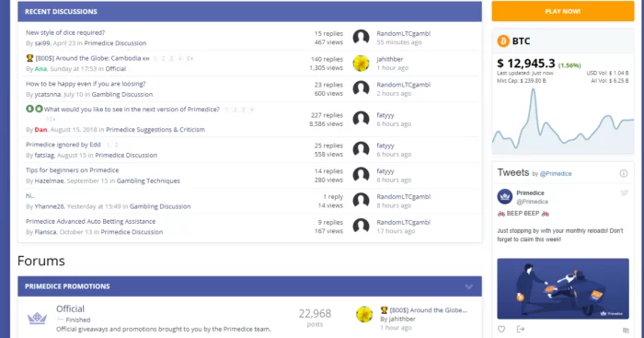Click '227 replies' count text

[x=327, y=115]
